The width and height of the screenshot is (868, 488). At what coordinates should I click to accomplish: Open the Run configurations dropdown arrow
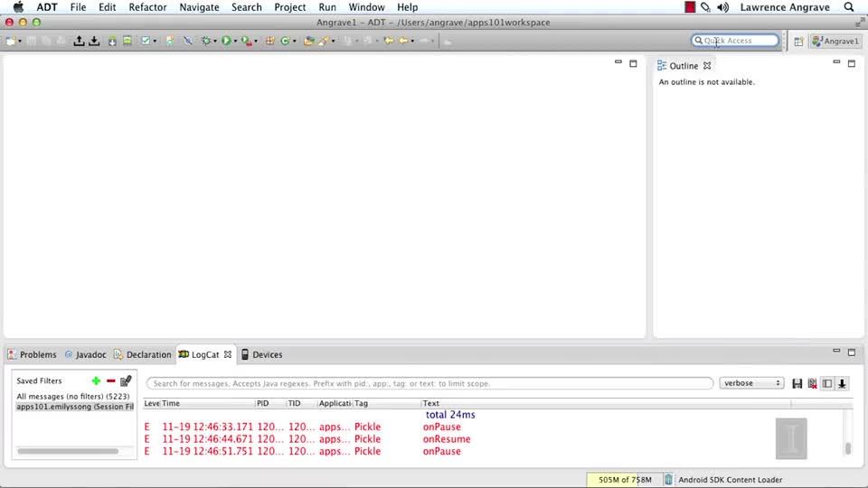pos(235,42)
